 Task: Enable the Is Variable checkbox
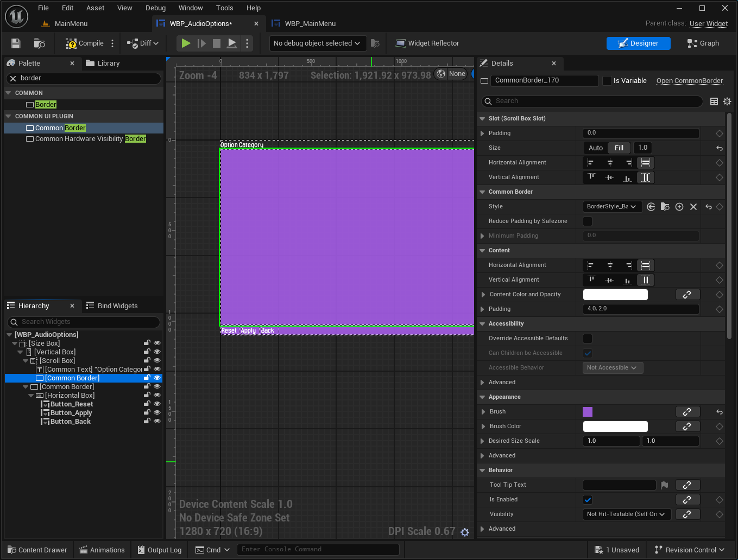[x=607, y=81]
